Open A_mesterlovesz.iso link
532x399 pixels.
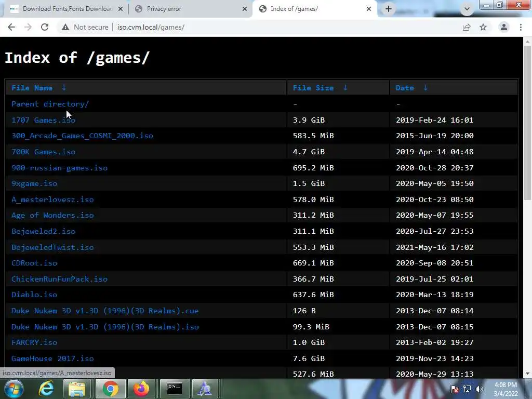coord(52,199)
